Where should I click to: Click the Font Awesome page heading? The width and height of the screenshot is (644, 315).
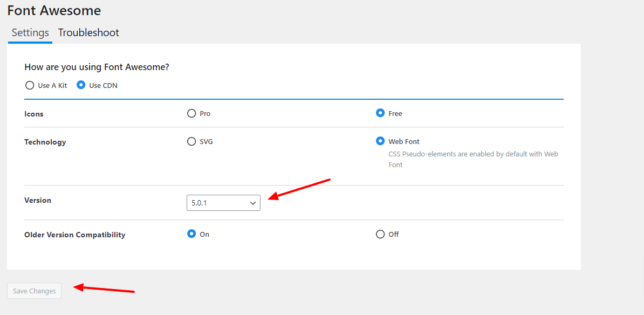(54, 11)
